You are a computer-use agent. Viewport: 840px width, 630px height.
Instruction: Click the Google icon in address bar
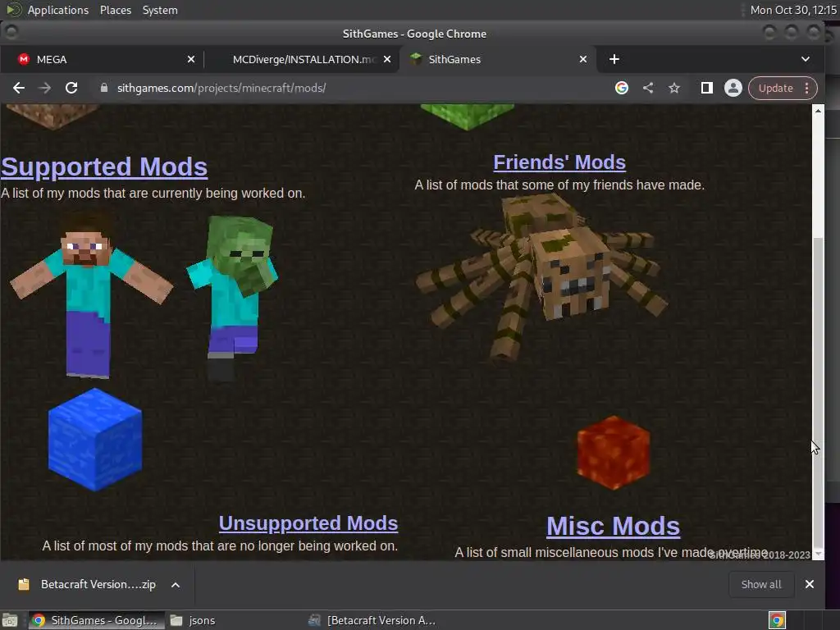(622, 88)
